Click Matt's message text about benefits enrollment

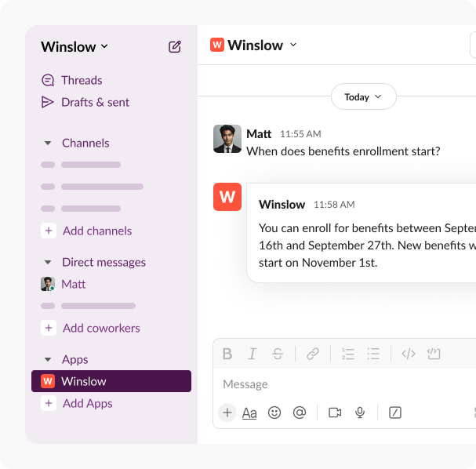pyautogui.click(x=343, y=151)
